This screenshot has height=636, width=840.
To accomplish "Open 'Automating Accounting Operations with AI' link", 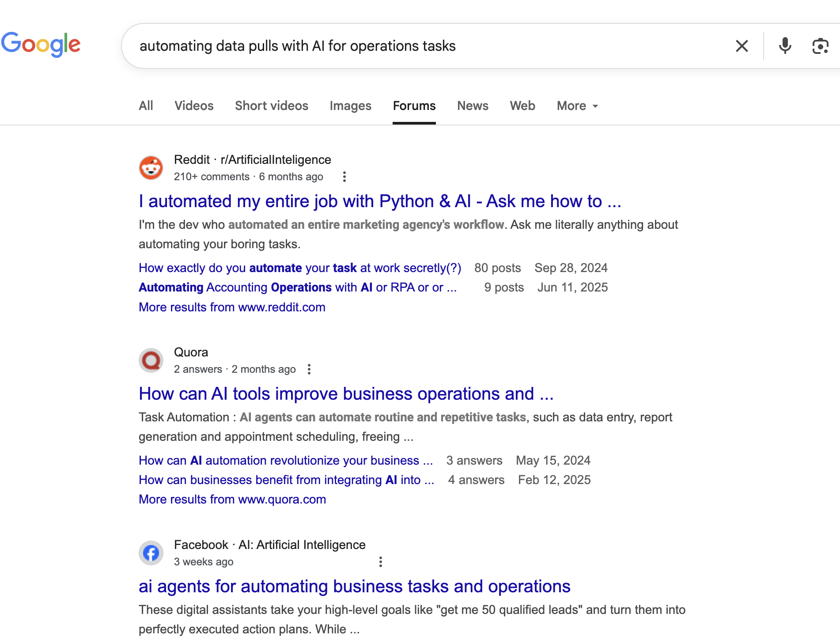I will tap(298, 288).
